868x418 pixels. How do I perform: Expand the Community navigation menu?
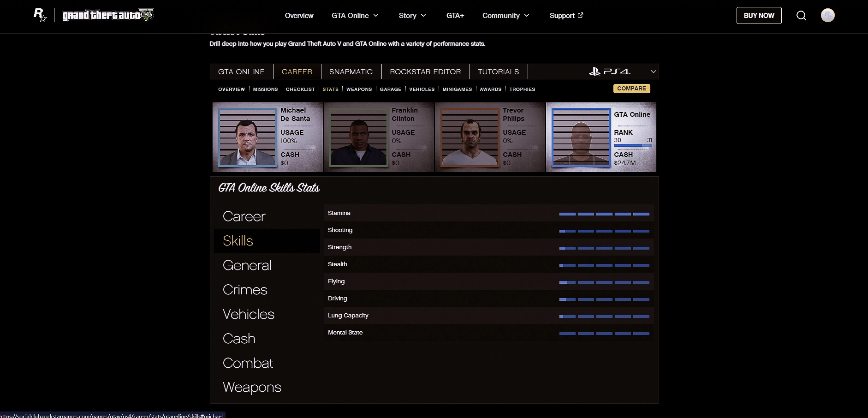506,16
